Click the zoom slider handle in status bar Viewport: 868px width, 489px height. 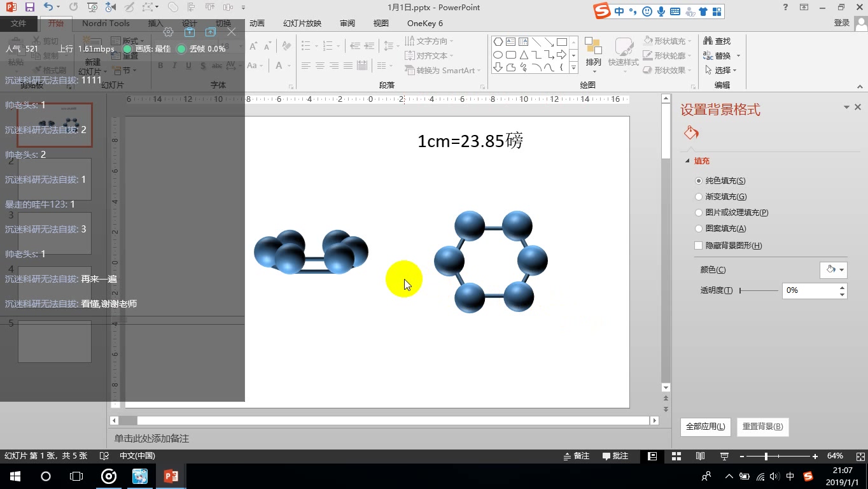click(766, 456)
